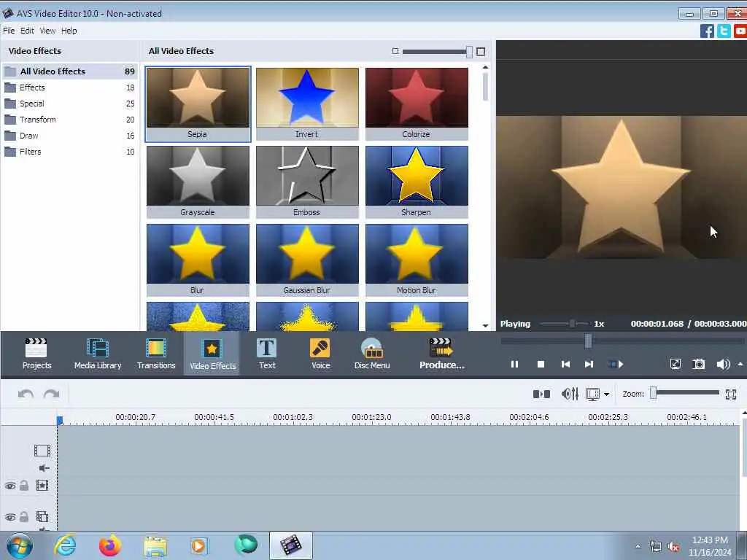747x560 pixels.
Task: Click the Produce... button
Action: 441,354
